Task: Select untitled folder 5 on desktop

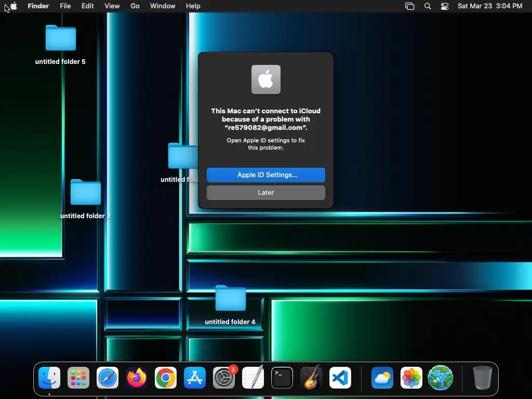Action: pos(60,45)
